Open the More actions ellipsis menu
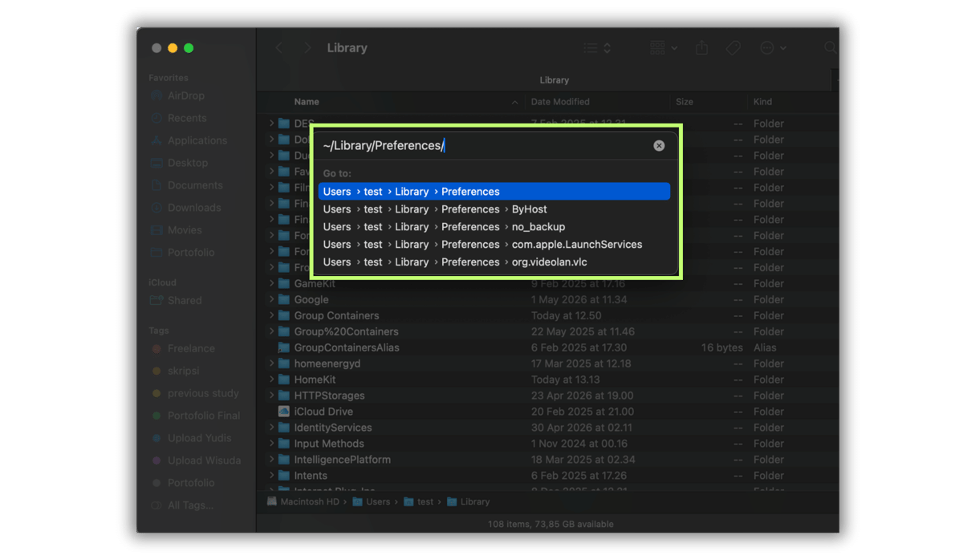The image size is (963, 560). click(x=773, y=48)
